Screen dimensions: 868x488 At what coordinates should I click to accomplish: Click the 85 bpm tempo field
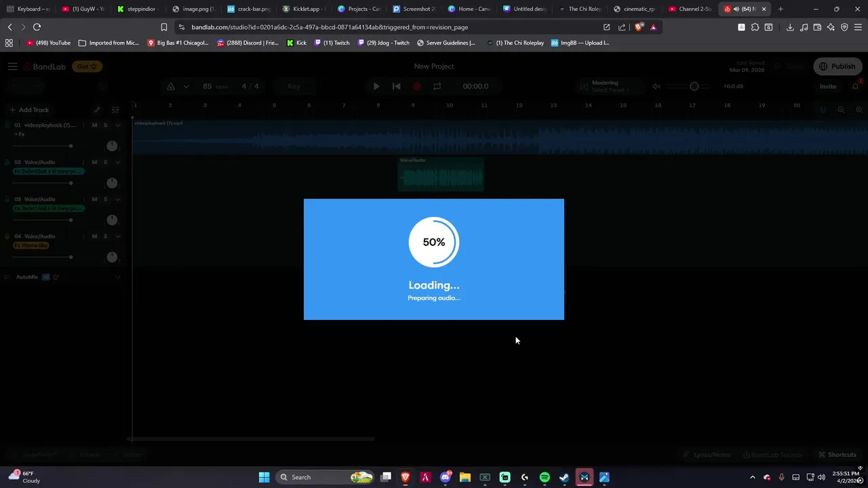click(x=214, y=86)
